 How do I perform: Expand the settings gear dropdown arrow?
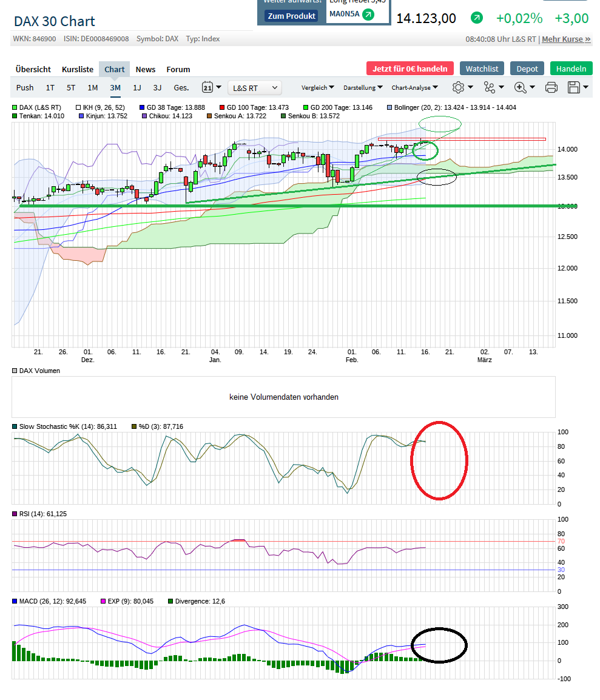(x=470, y=87)
